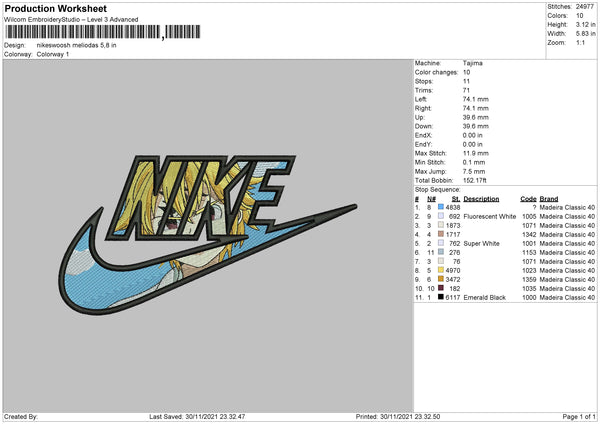Select the 'Stops:' label
The width and height of the screenshot is (600, 424).
[424, 81]
